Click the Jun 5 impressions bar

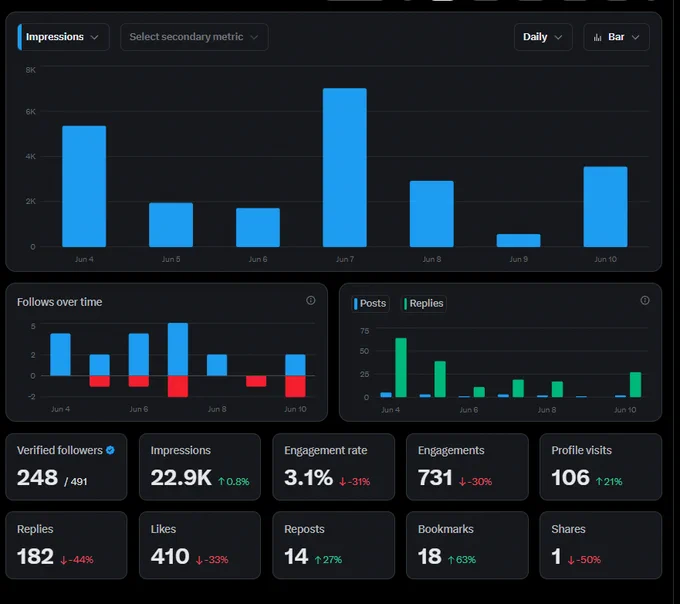click(x=171, y=225)
